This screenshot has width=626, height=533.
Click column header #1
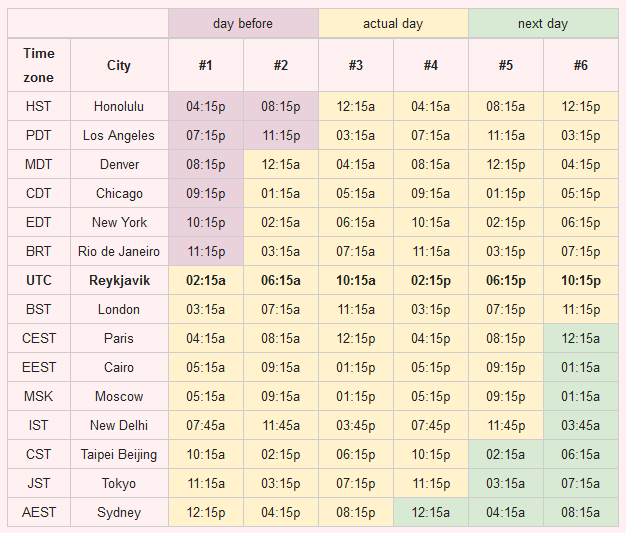(206, 65)
